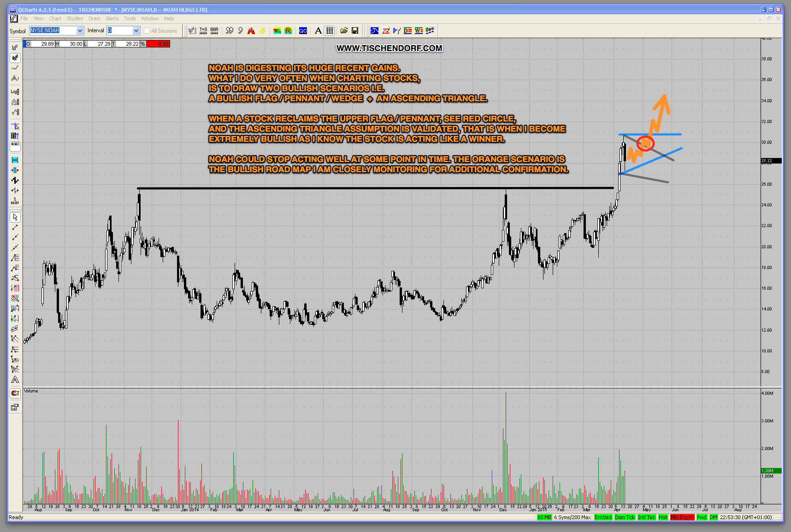791x532 pixels.
Task: Enable the All Sessions checkbox
Action: pos(147,31)
